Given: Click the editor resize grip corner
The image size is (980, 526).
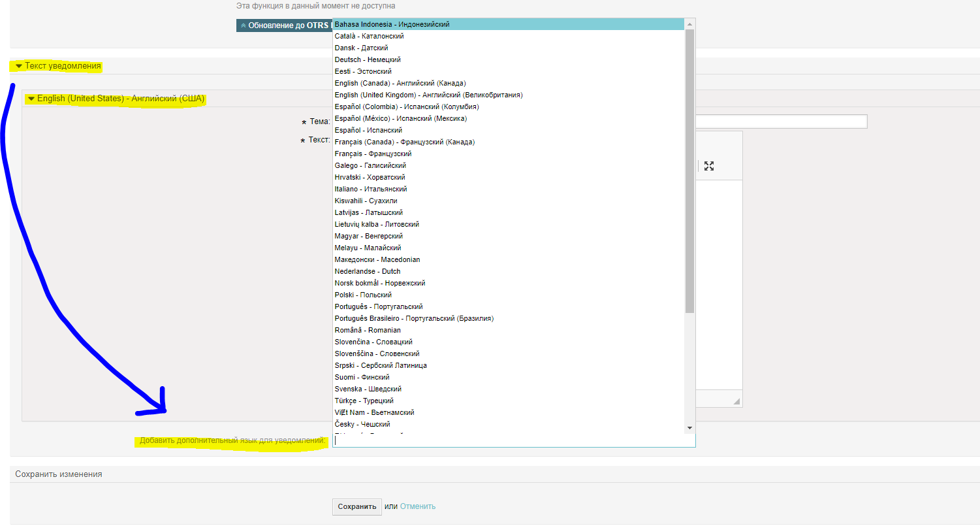Looking at the screenshot, I should (x=736, y=401).
